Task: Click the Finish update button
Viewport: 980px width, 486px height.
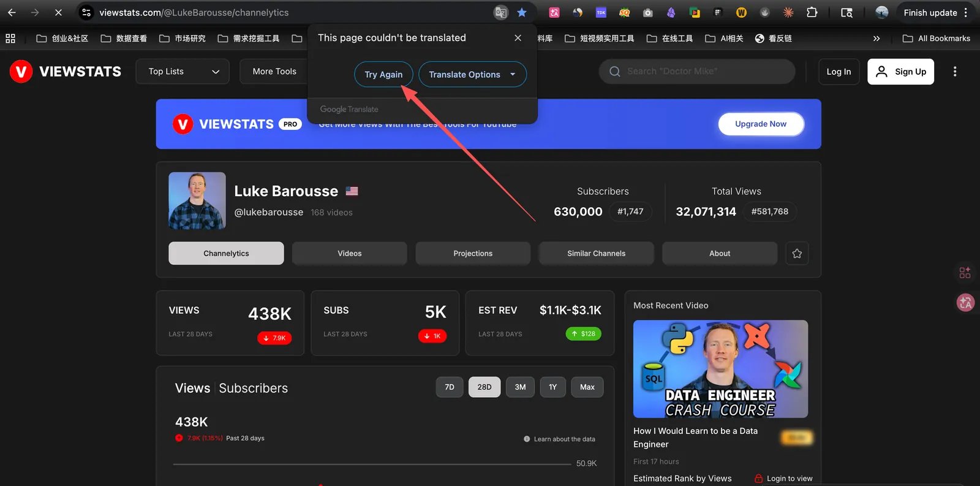Action: [930, 12]
